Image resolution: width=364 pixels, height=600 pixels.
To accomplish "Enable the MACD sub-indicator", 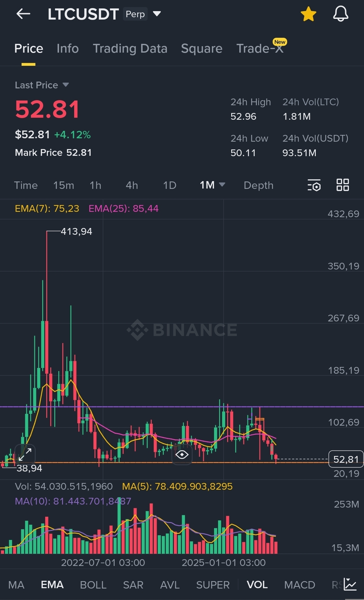I will [300, 585].
